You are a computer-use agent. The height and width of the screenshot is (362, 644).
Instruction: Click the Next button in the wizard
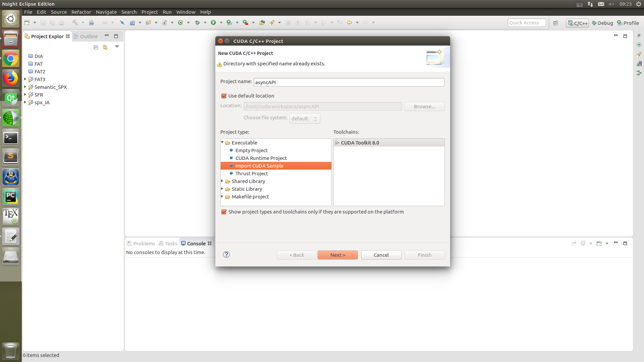click(x=337, y=255)
